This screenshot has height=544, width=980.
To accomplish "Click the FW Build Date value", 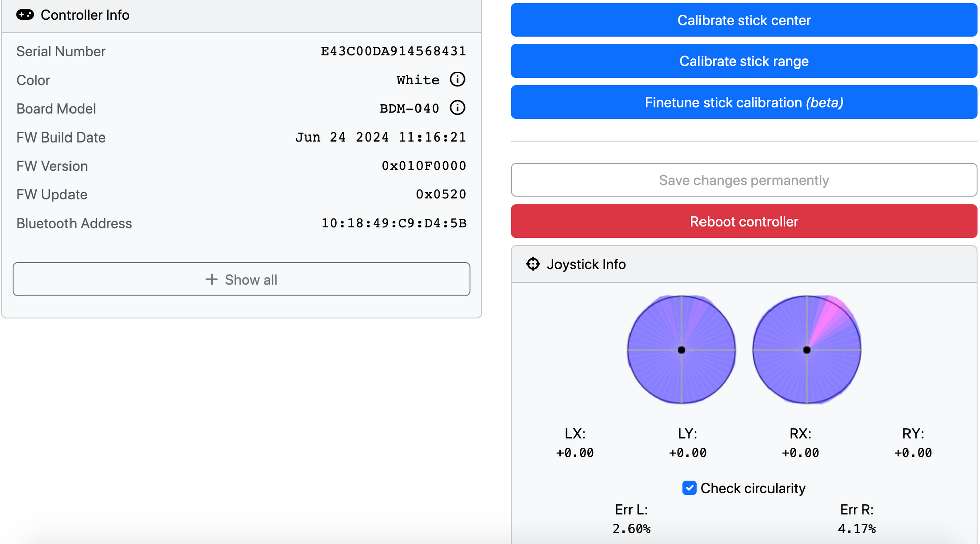I will click(x=381, y=137).
